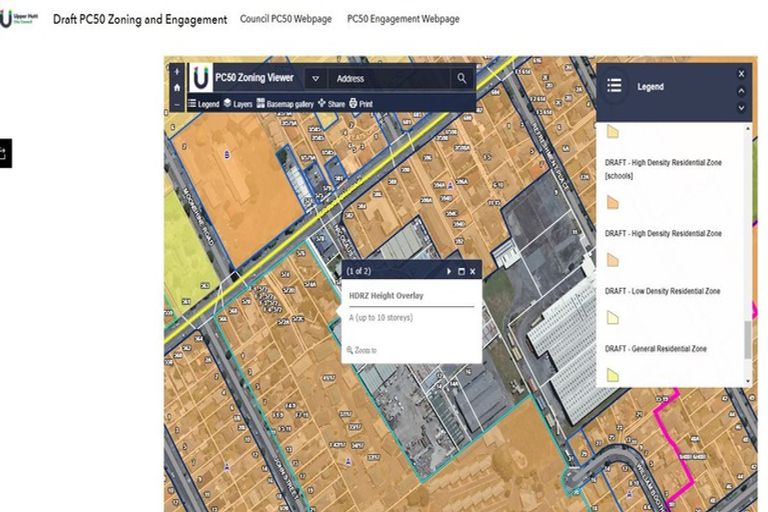
Task: Open PC50 Engagement Webpage tab
Action: point(403,19)
